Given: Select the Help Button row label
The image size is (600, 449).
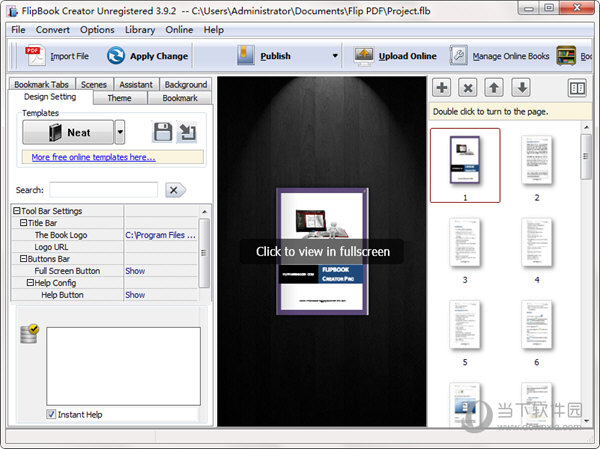Looking at the screenshot, I should coord(62,295).
